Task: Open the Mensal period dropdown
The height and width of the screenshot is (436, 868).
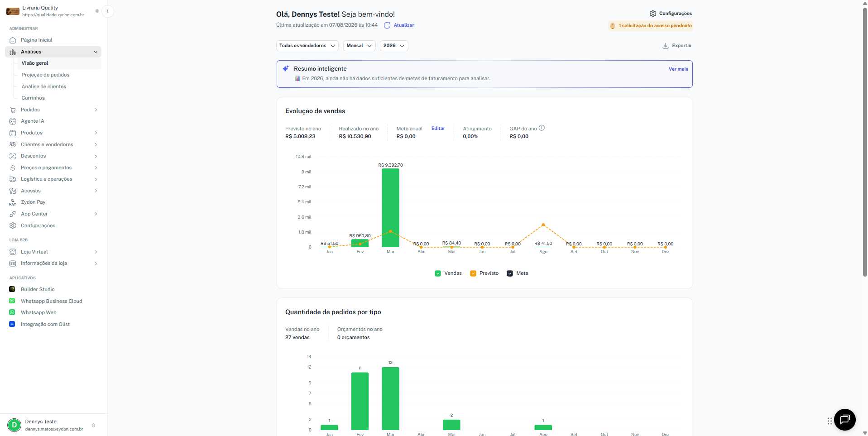Action: 360,46
